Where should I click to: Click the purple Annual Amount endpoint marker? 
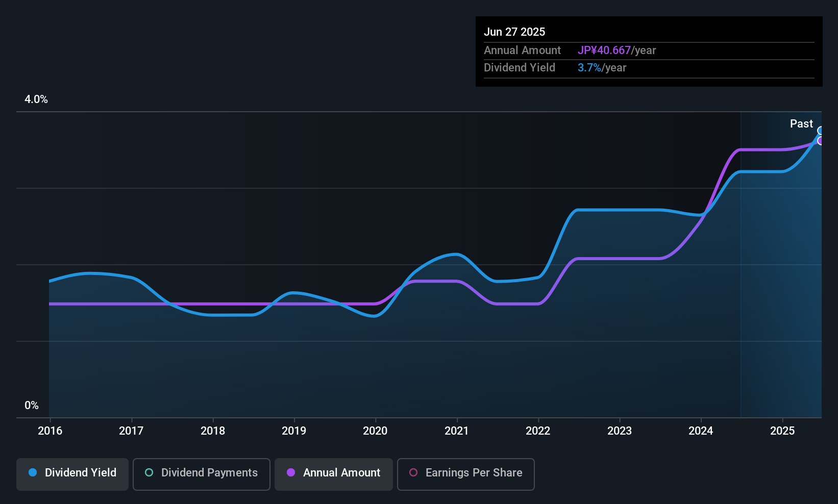[821, 141]
